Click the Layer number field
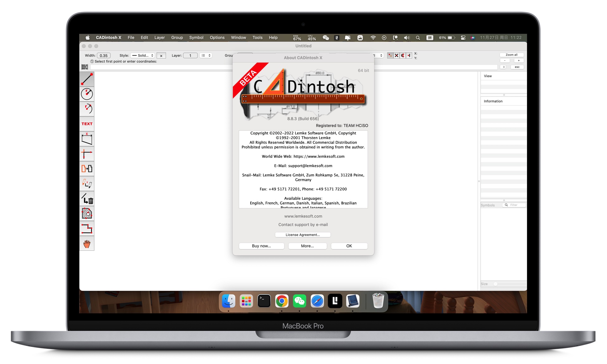The image size is (607, 364). 190,55
